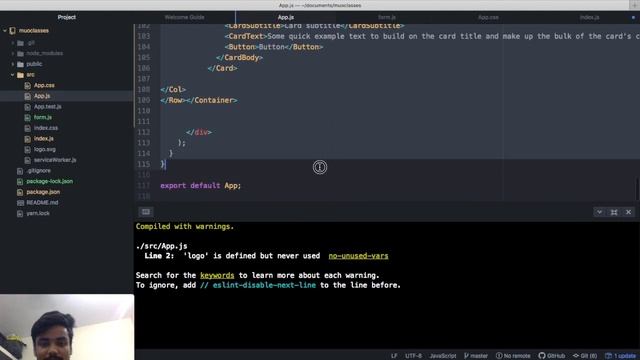Click the GitHub icon in the status bar
This screenshot has width=640, height=360.
click(542, 356)
